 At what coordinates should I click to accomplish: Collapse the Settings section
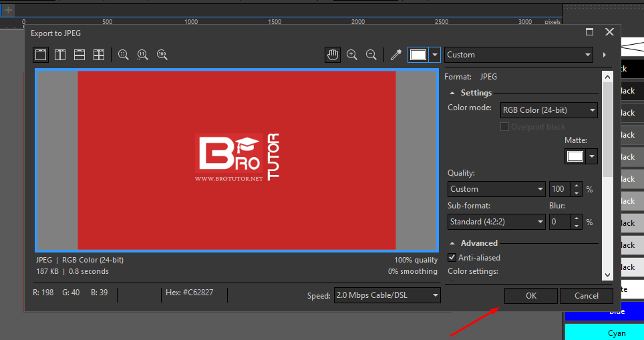(x=452, y=94)
